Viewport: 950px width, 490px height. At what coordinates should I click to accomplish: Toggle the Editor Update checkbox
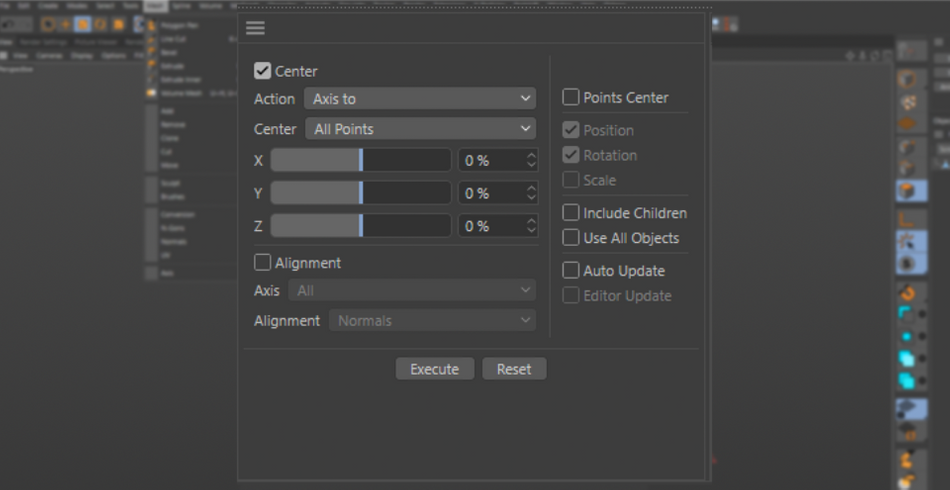[x=571, y=296]
